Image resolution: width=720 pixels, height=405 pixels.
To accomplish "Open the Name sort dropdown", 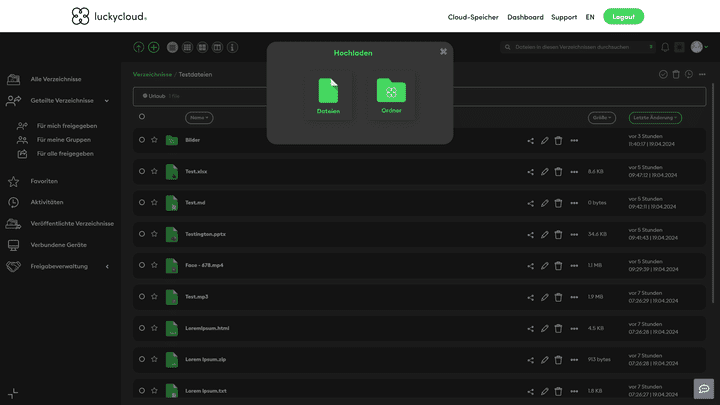I will point(199,117).
